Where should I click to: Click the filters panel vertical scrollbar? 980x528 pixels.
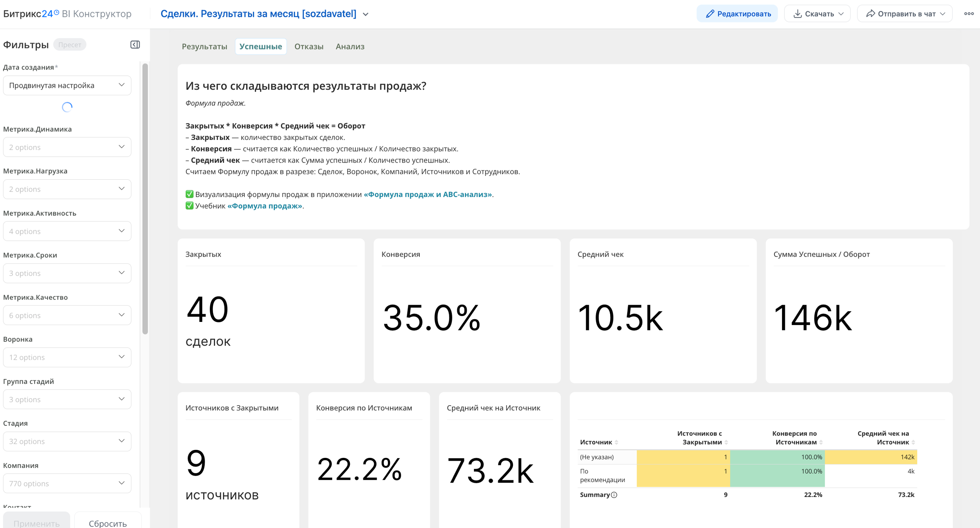[x=145, y=198]
